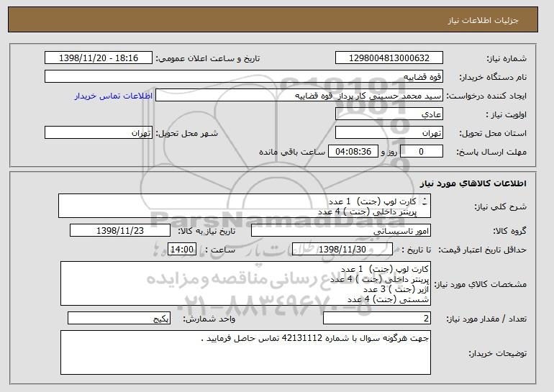Click the buyer organization field قوه قضاییه
The image size is (554, 392).
(x=244, y=77)
